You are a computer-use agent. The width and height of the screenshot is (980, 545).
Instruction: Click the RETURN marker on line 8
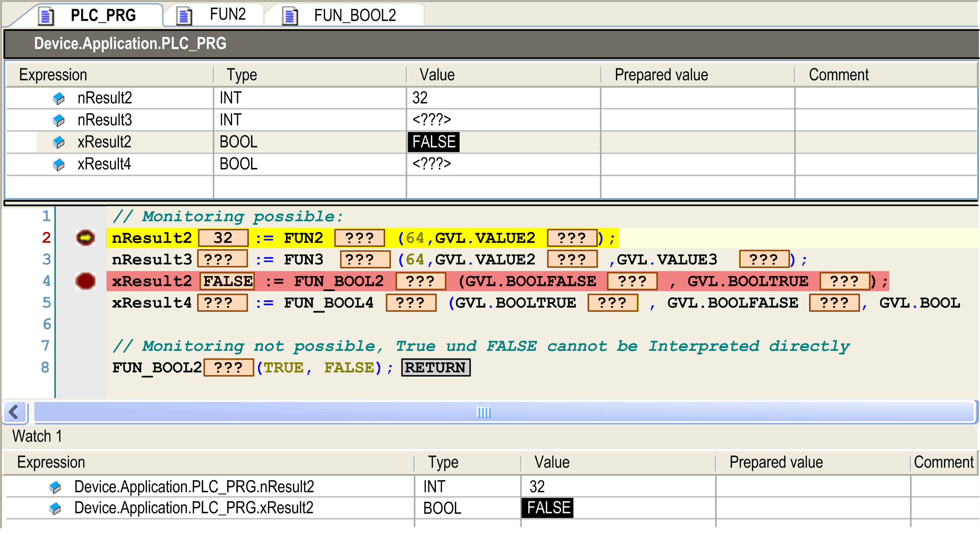coord(435,367)
